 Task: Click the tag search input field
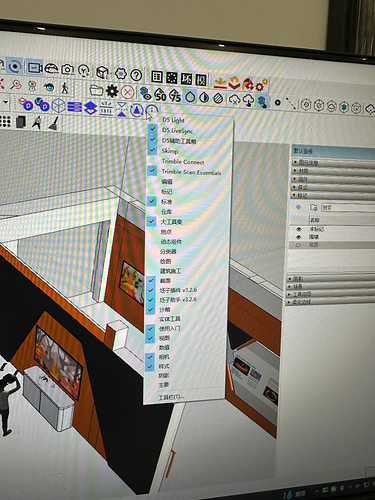point(348,207)
